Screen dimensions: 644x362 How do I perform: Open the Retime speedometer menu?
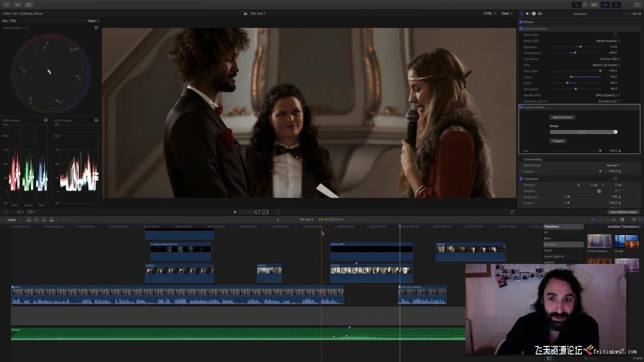point(31,212)
